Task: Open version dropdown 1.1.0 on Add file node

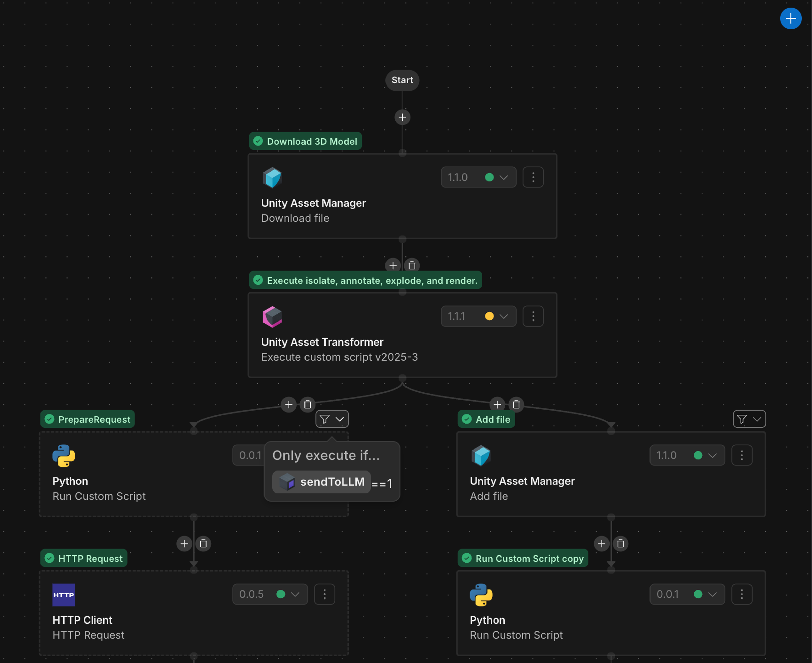Action: coord(687,455)
